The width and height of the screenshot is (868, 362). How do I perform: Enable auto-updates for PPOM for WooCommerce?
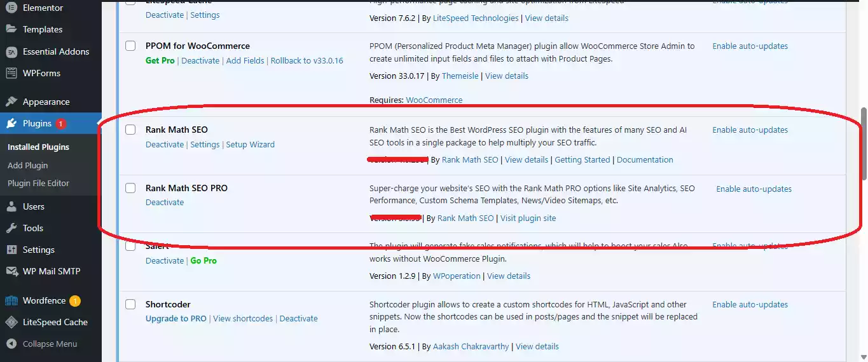click(750, 46)
